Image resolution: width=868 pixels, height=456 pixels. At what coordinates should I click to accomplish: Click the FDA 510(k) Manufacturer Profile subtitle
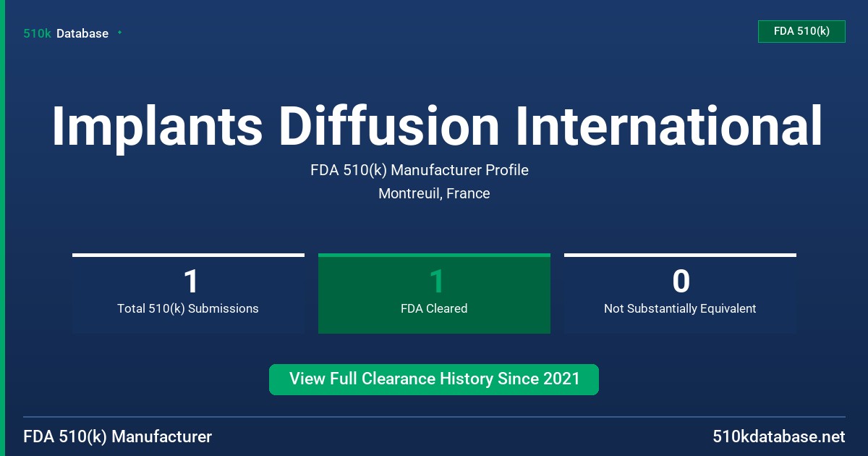pos(420,170)
